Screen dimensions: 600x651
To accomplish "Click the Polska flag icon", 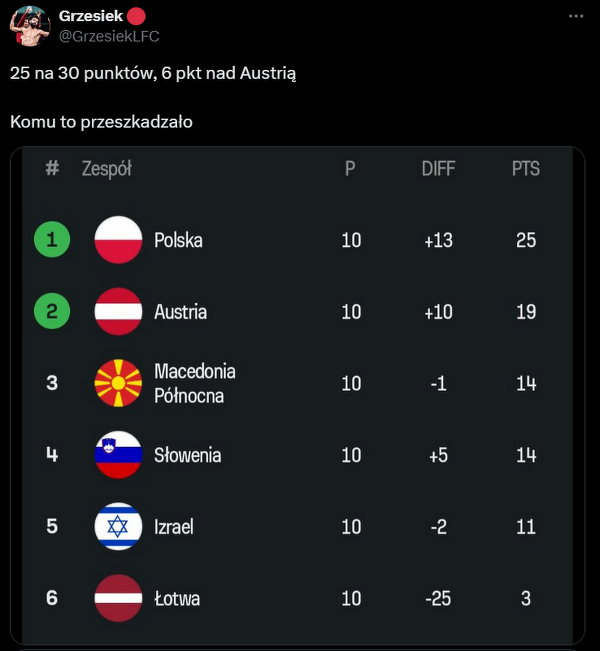I will click(x=118, y=240).
